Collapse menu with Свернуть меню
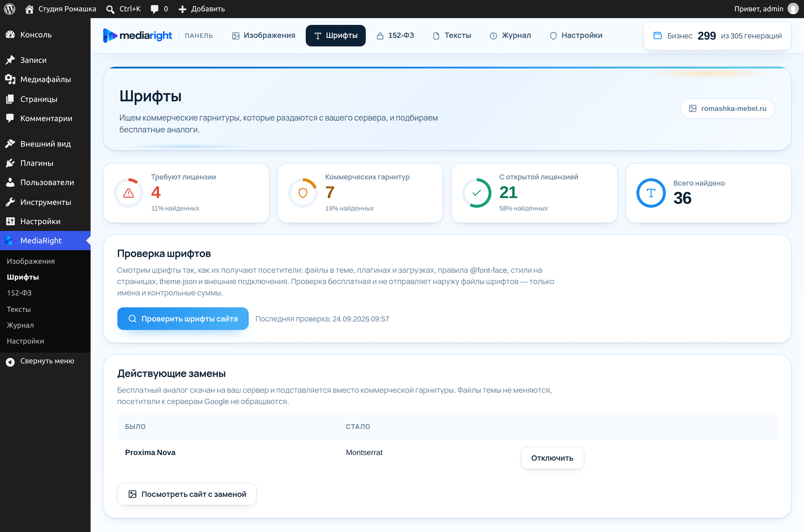 click(x=46, y=361)
